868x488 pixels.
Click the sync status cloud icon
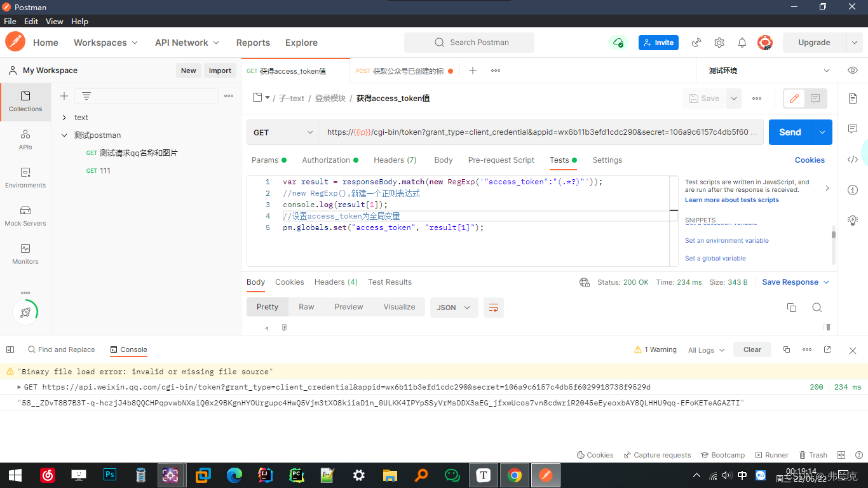click(618, 43)
